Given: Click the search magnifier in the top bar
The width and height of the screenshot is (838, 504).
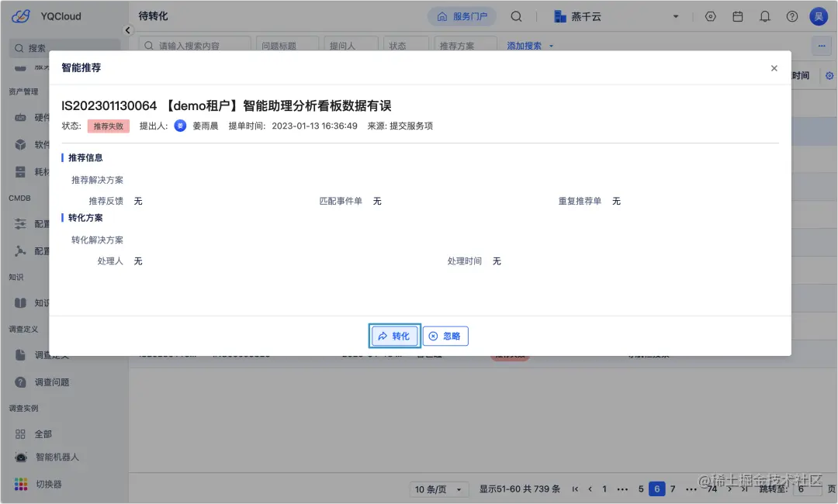Looking at the screenshot, I should coord(516,16).
